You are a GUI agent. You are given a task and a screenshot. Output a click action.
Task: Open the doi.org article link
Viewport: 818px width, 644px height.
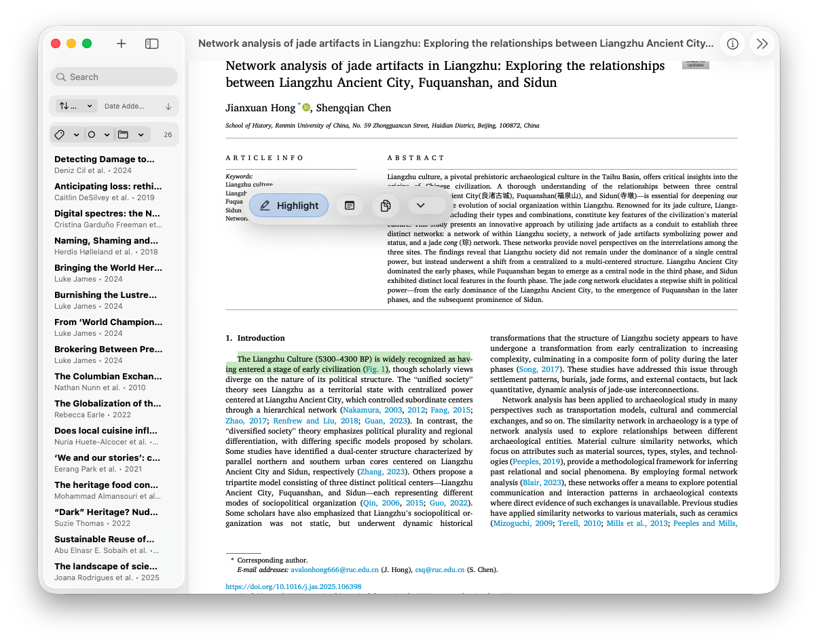pyautogui.click(x=293, y=586)
